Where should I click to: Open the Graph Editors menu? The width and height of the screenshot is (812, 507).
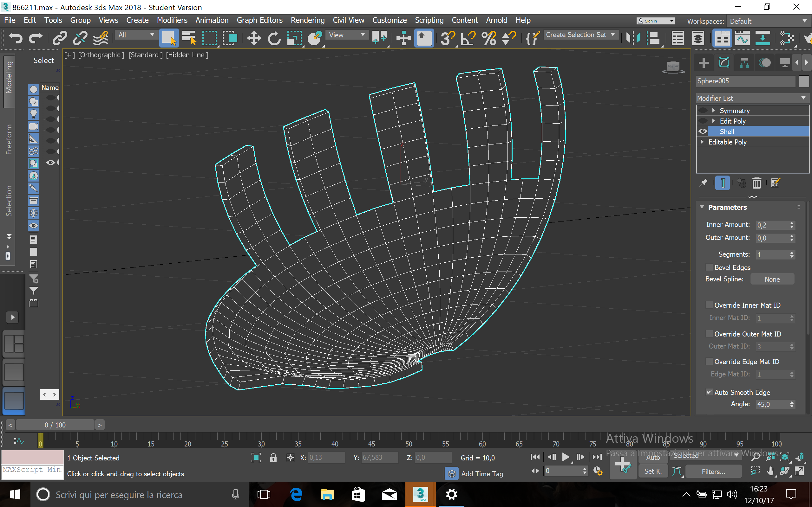pyautogui.click(x=259, y=20)
